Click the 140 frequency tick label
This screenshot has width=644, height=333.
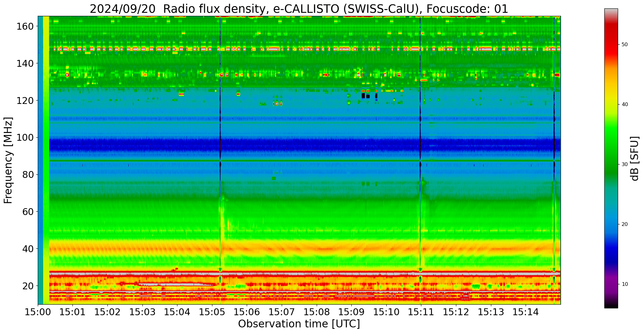tap(25, 64)
